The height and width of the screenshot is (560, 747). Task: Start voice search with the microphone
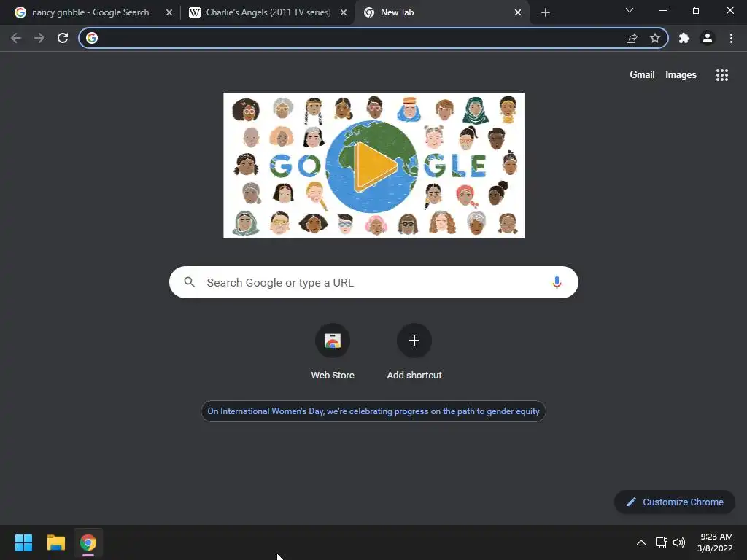click(557, 282)
